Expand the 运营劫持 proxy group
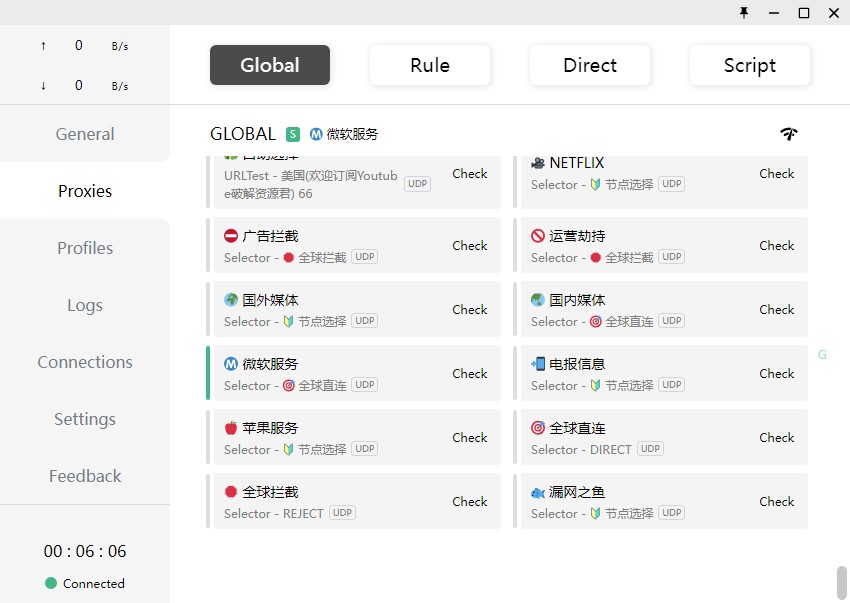This screenshot has width=850, height=603. (664, 245)
